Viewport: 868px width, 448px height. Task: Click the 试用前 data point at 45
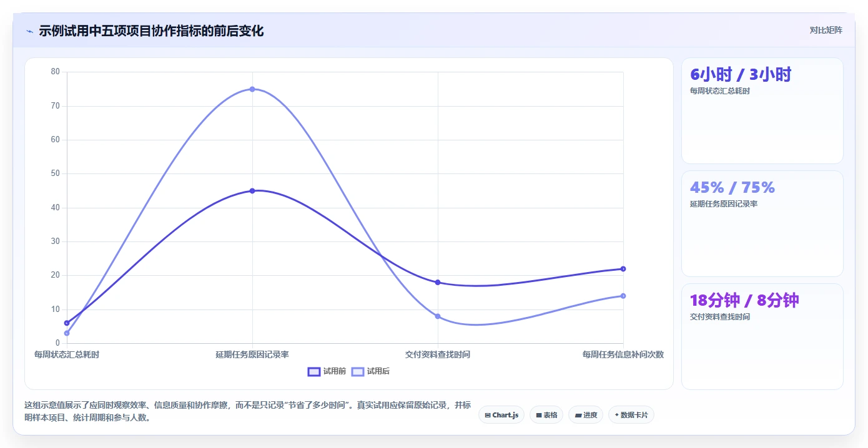coord(252,191)
